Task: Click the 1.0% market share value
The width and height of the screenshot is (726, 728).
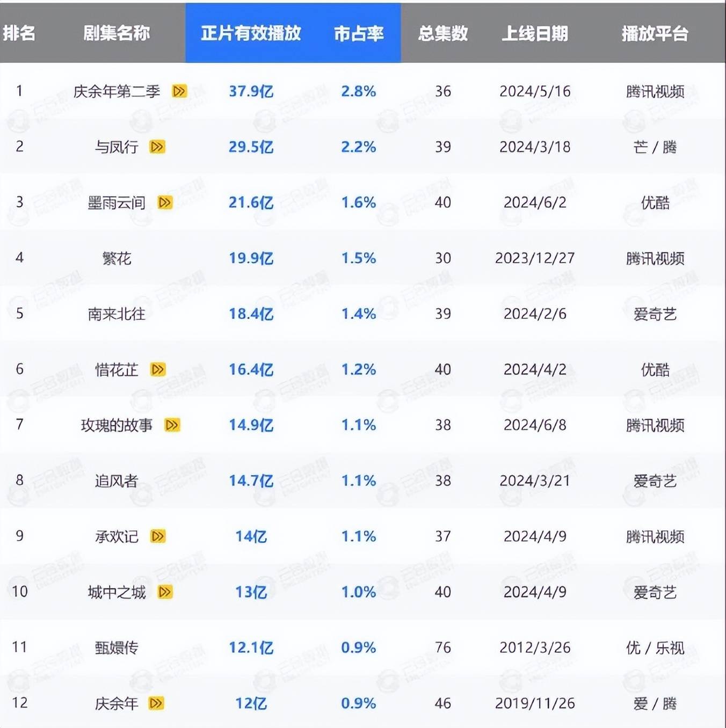Action: (x=359, y=592)
